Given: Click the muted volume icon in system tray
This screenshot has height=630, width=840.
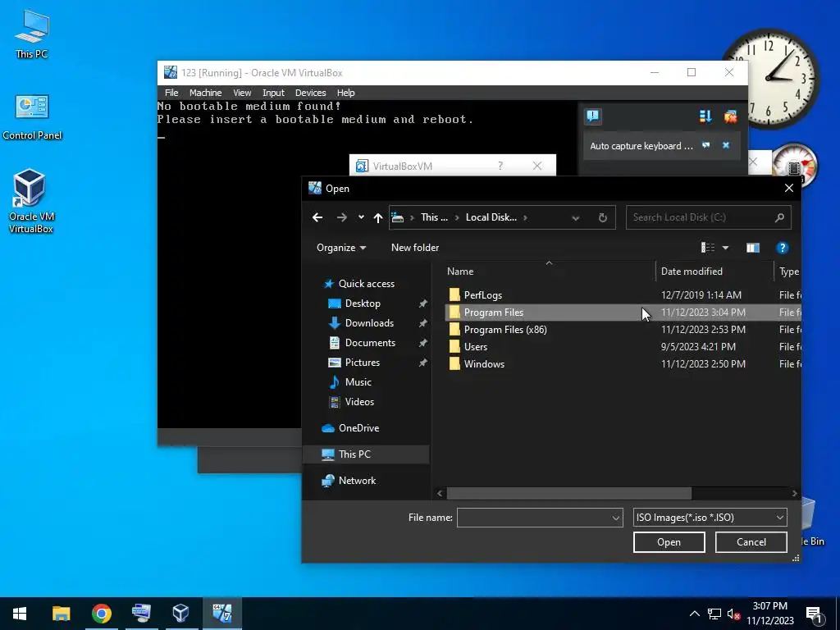Looking at the screenshot, I should pos(733,614).
